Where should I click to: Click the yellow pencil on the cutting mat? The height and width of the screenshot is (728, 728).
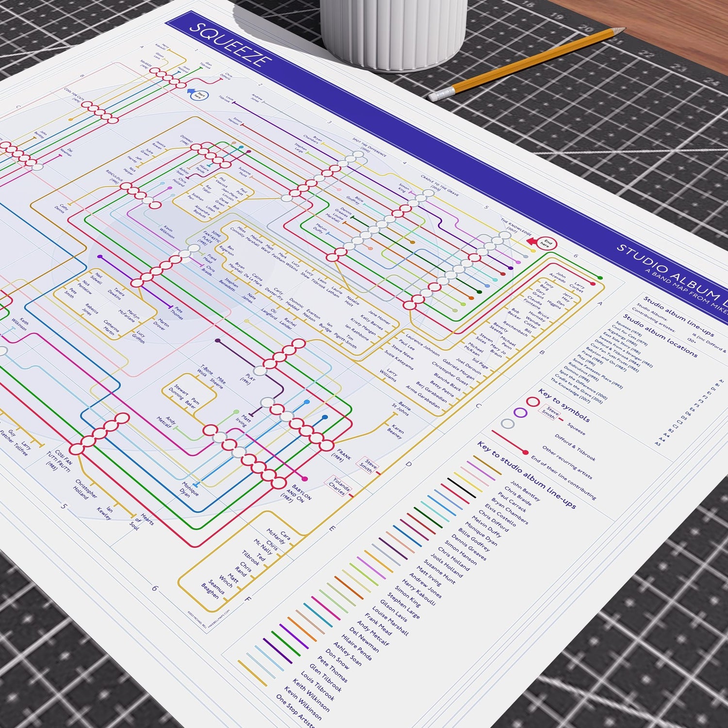527,63
